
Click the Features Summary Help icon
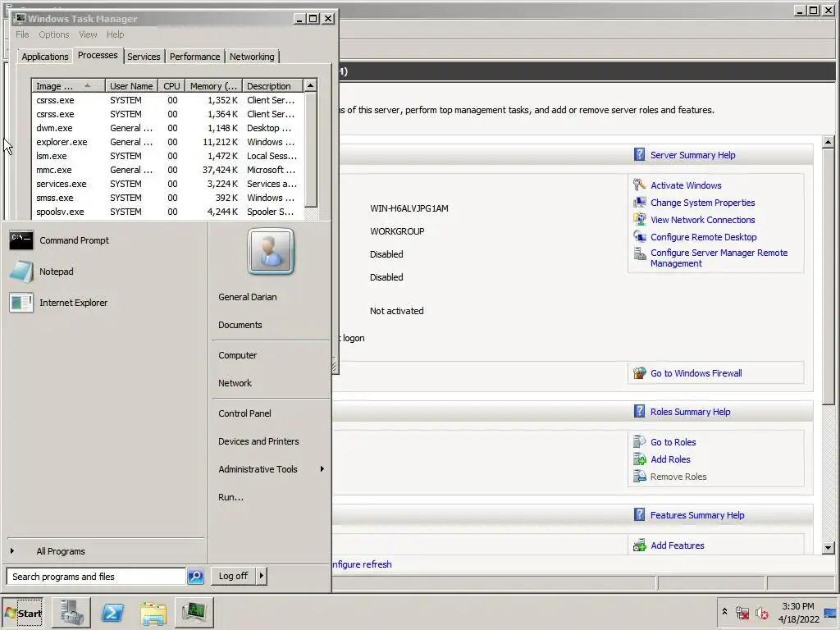point(639,515)
